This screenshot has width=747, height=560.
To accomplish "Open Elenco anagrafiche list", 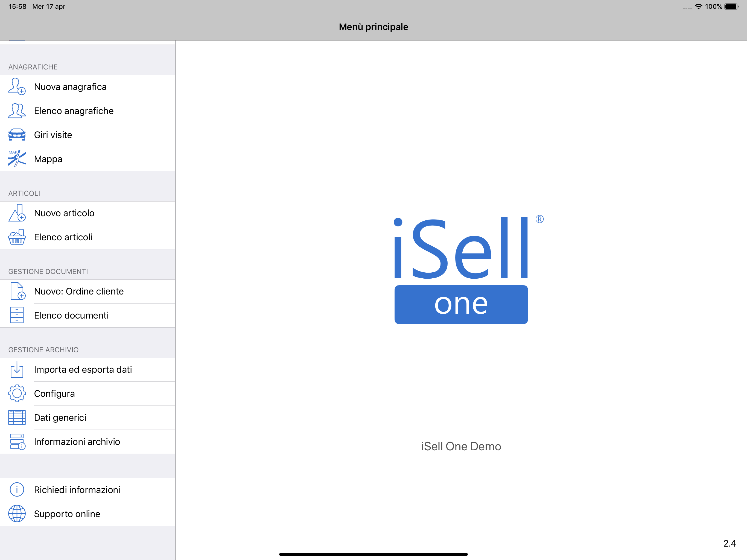I will [87, 111].
